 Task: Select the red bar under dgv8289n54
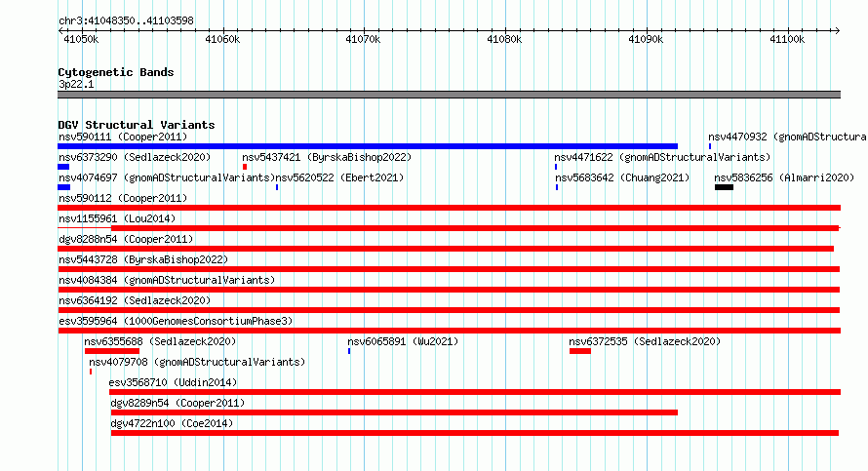[x=394, y=412]
